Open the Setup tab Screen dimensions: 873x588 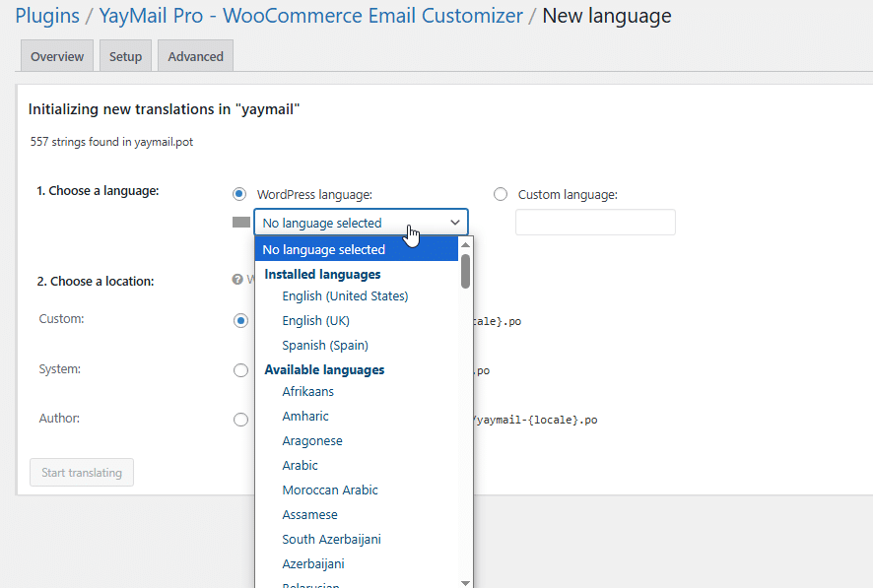click(x=125, y=56)
